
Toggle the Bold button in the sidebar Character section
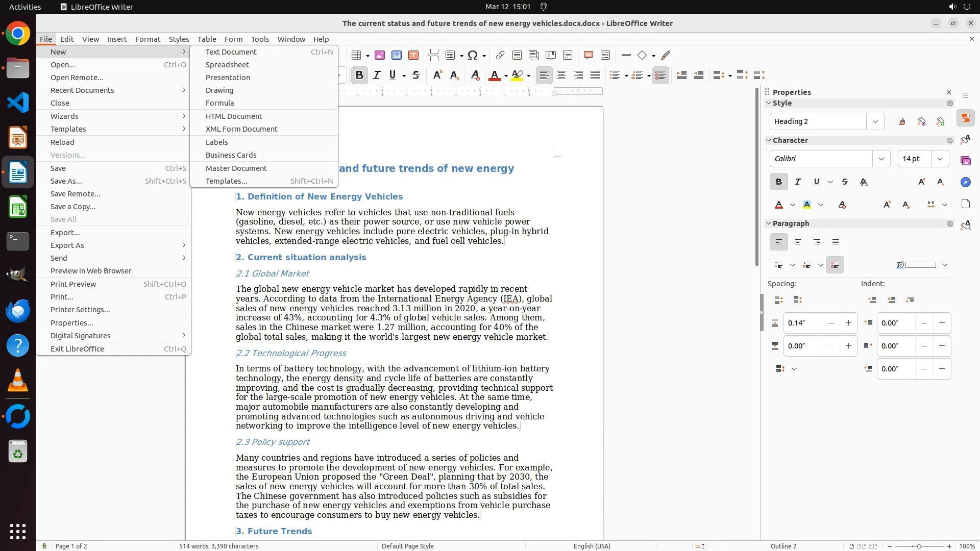click(x=778, y=182)
